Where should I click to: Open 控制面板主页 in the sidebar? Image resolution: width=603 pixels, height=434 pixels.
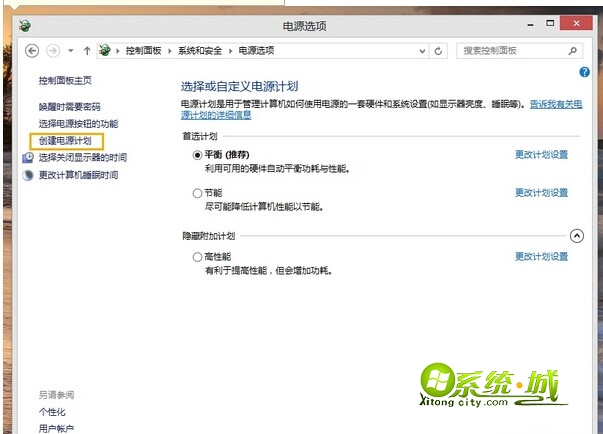(x=65, y=80)
